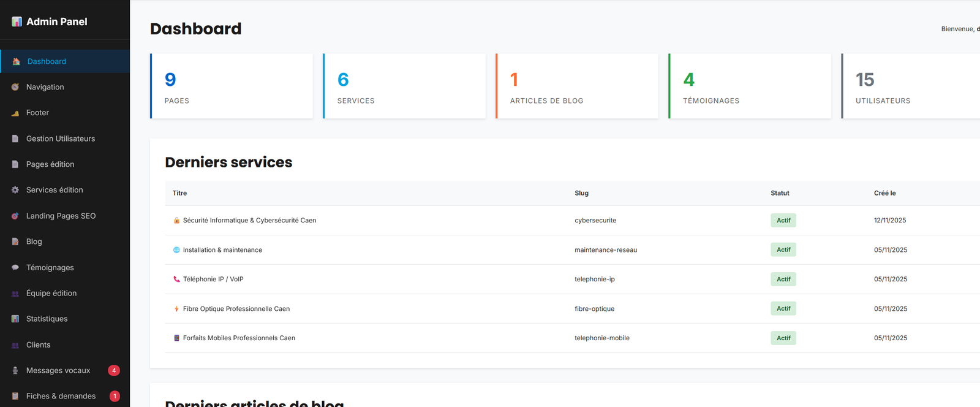The width and height of the screenshot is (980, 407).
Task: Click the Services édition gear icon
Action: (15, 190)
